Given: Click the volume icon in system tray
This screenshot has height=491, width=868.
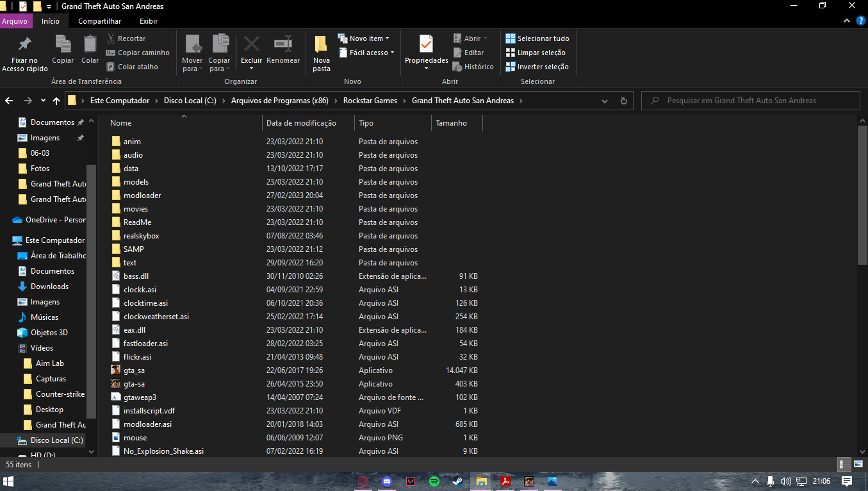Looking at the screenshot, I should click(x=786, y=481).
